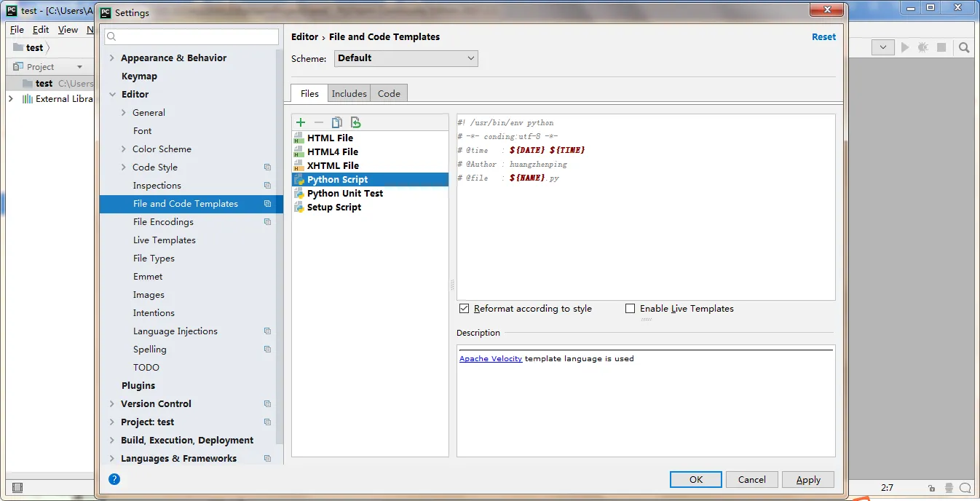Select Live Templates settings page
Image resolution: width=980 pixels, height=501 pixels.
165,240
